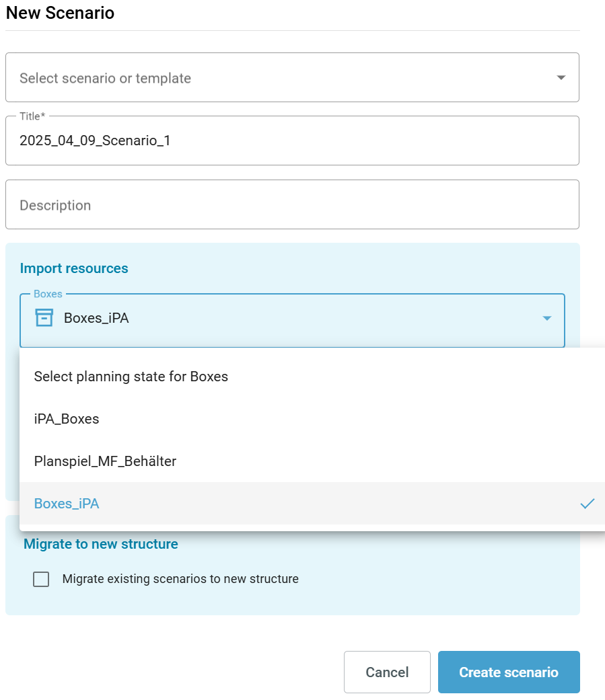Click the 'Migrate to new structure' heading

101,544
